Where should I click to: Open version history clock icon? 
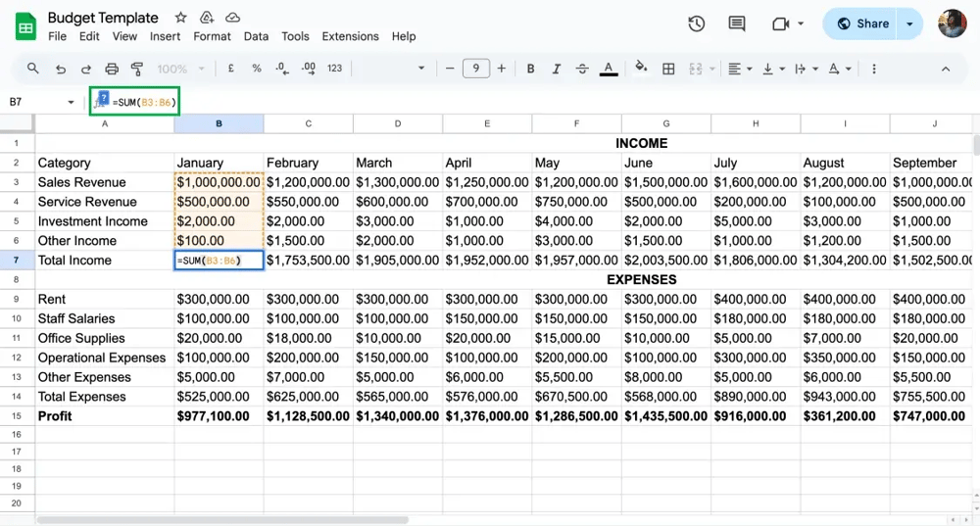[697, 24]
